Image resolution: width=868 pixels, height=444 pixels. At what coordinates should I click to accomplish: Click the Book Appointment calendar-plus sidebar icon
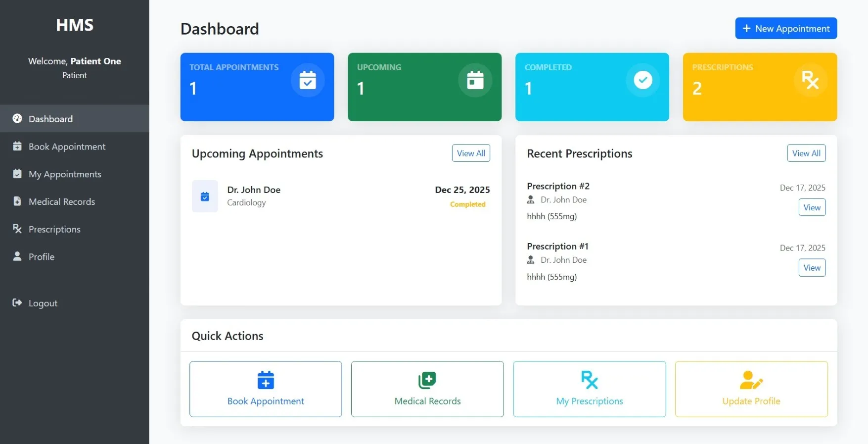[x=17, y=146]
